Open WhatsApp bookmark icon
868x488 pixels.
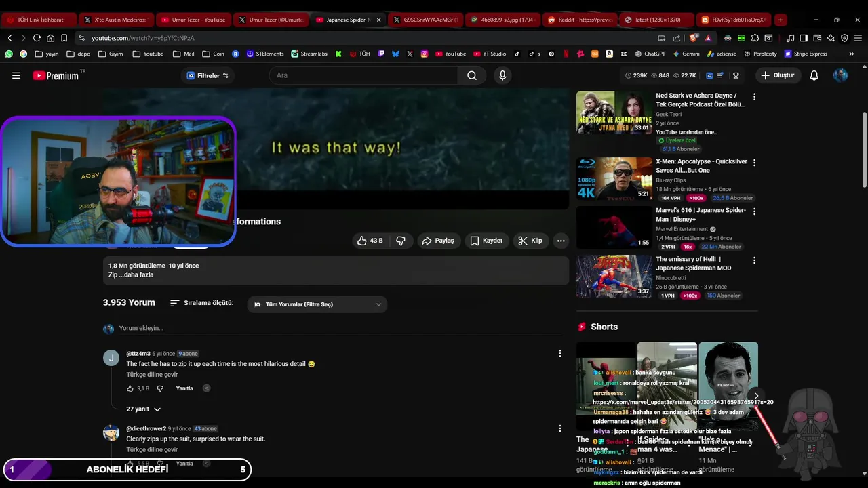tap(9, 54)
